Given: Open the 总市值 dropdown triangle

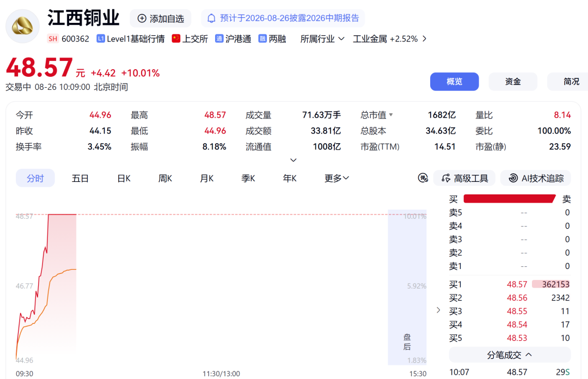Looking at the screenshot, I should coord(391,115).
